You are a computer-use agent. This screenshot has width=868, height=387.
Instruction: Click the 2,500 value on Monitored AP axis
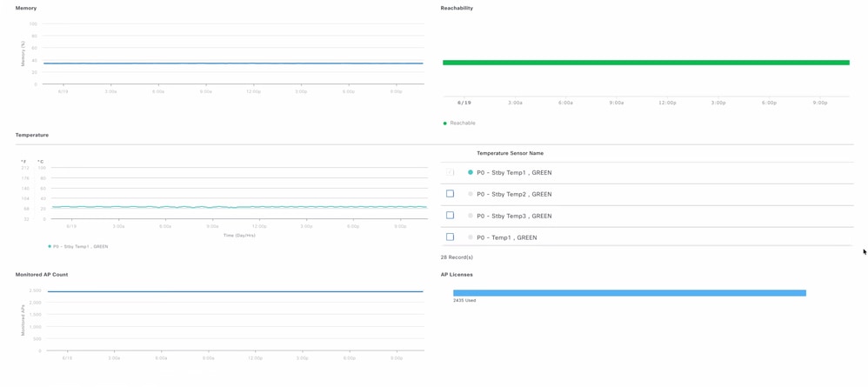(x=34, y=290)
